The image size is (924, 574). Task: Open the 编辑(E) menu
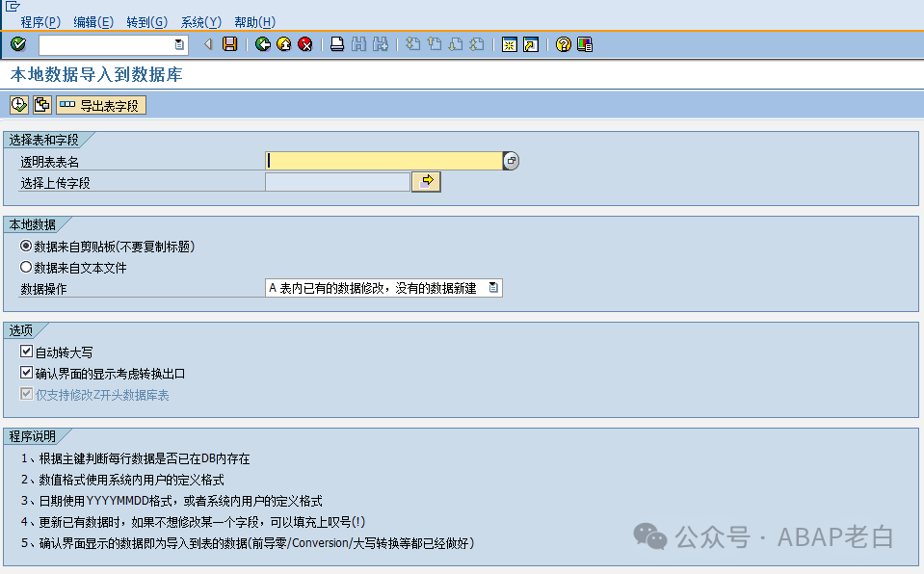93,22
